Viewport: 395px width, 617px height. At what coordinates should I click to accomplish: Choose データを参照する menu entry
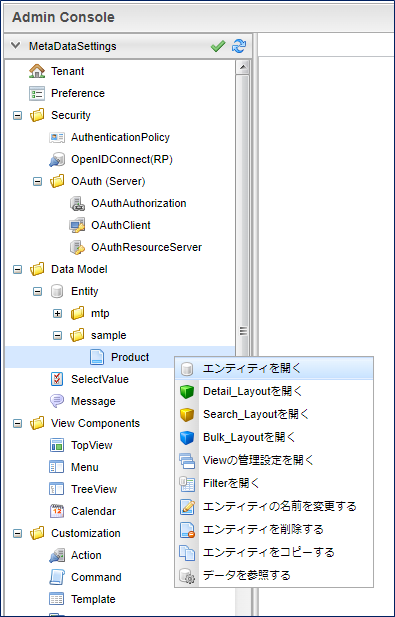coord(274,576)
